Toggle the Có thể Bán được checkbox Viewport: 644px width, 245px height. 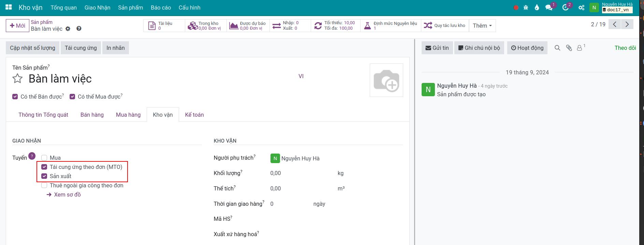[x=15, y=97]
